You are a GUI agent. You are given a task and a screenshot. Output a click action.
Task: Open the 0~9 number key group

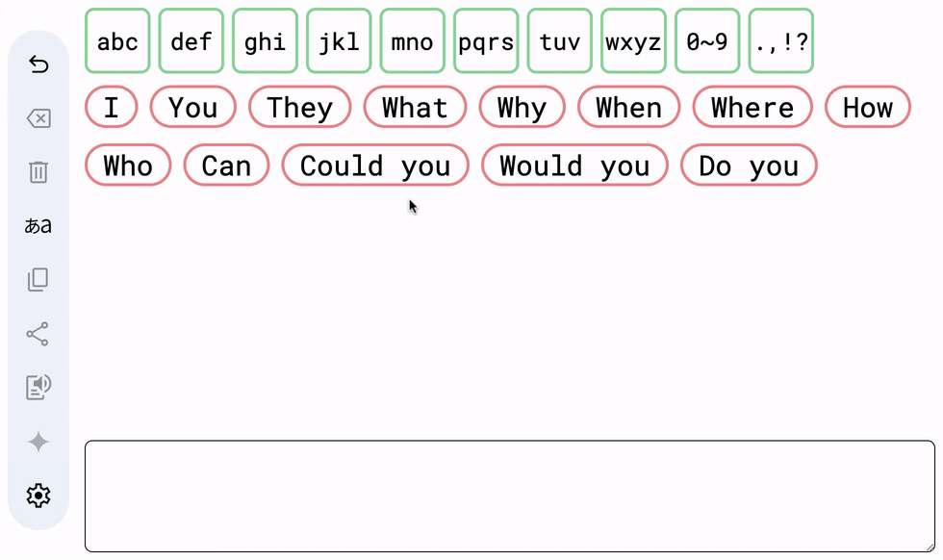[707, 41]
